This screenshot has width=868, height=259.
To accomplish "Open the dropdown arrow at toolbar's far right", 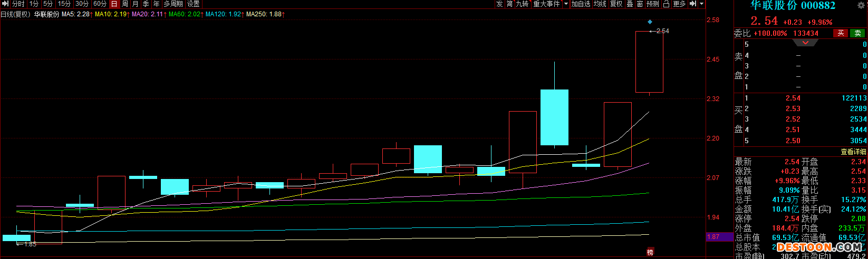I will click(x=702, y=4).
